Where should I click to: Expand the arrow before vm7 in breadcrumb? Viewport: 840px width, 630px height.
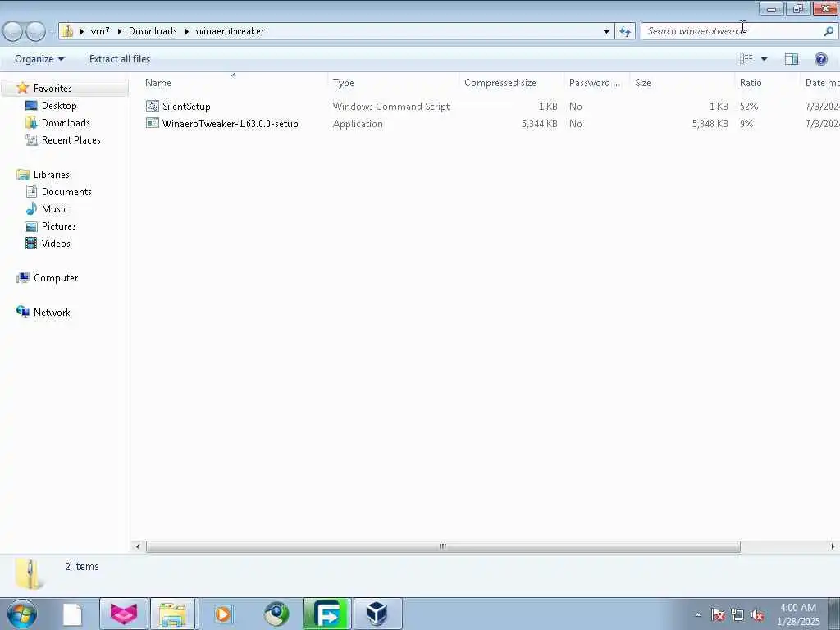(82, 31)
